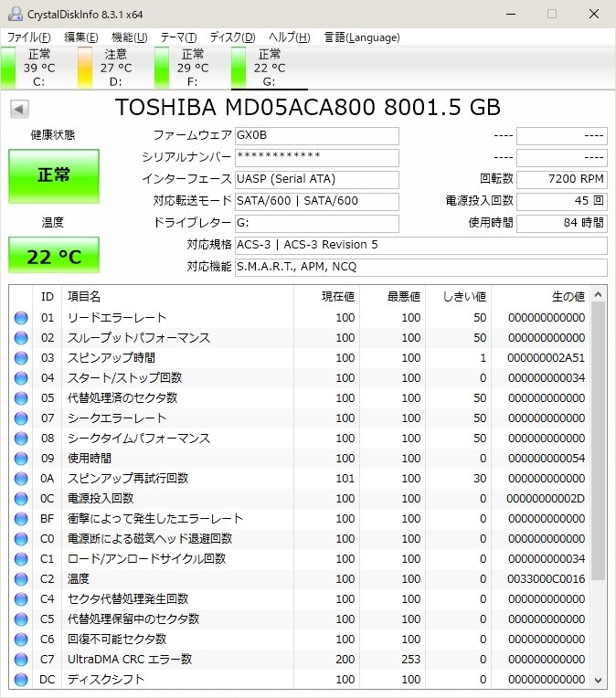
Task: Click the attribute list vertical scrollbar thumb
Action: point(599,440)
